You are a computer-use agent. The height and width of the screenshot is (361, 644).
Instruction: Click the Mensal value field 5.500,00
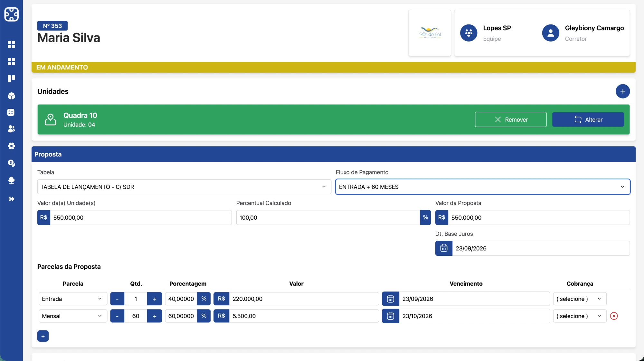tap(304, 316)
